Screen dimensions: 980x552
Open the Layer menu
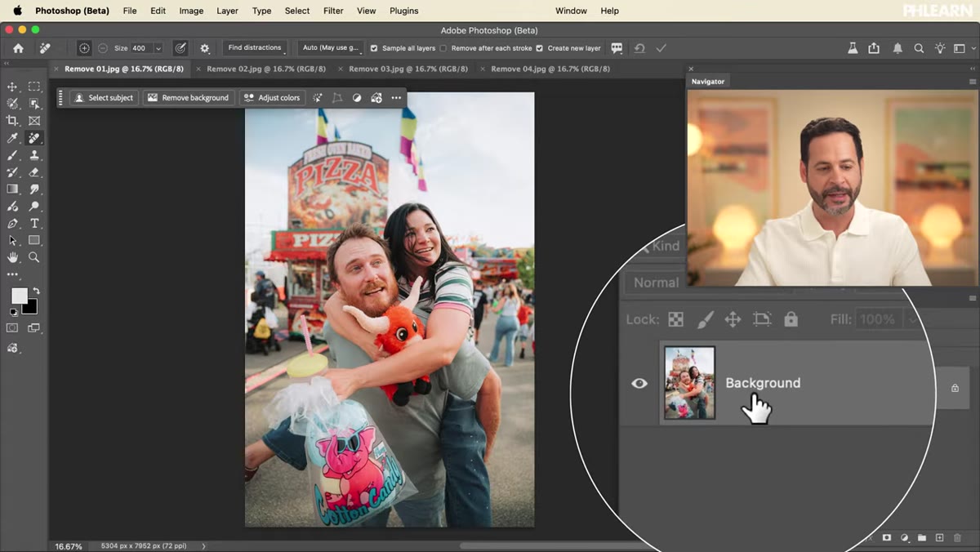pyautogui.click(x=227, y=11)
